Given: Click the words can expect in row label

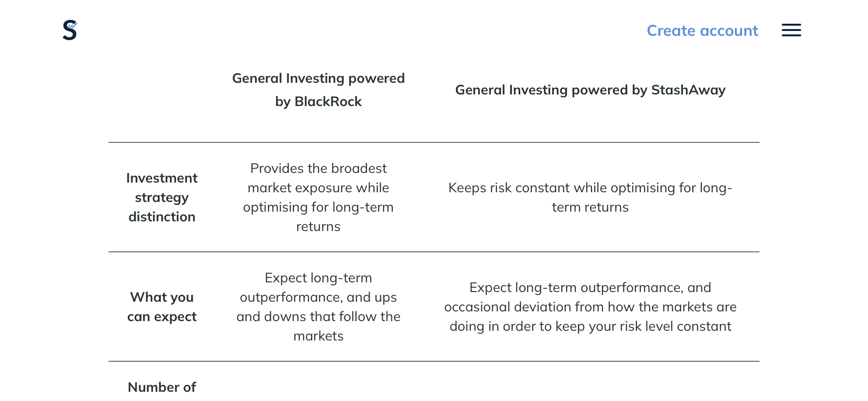Looking at the screenshot, I should pyautogui.click(x=162, y=317).
